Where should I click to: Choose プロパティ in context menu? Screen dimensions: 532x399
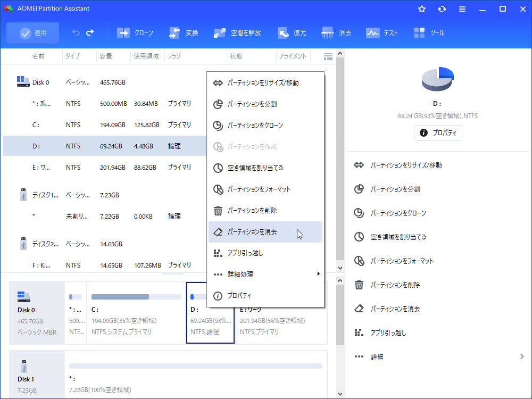(x=265, y=296)
